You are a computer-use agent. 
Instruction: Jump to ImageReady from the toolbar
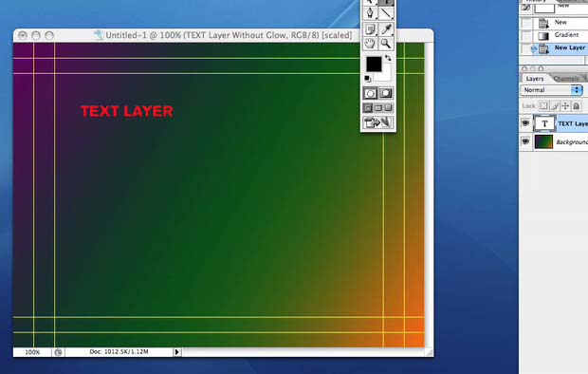(x=378, y=122)
